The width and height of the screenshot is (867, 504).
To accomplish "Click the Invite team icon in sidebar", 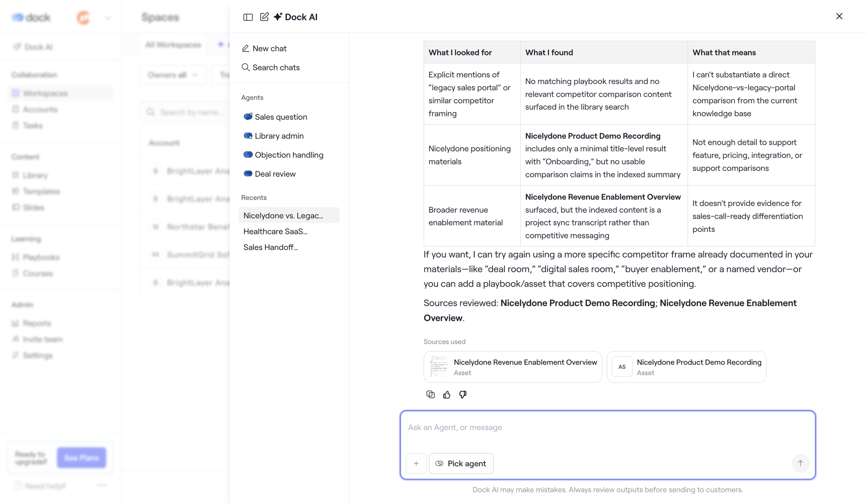I will (x=16, y=339).
